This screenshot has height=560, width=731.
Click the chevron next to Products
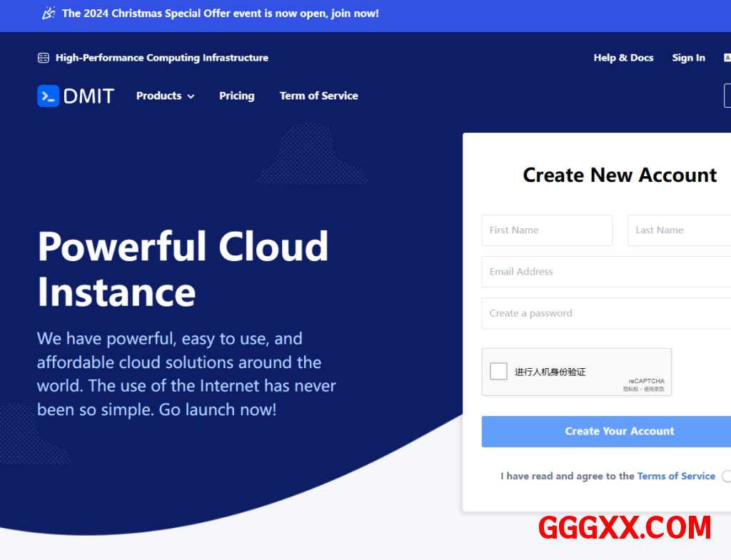coord(191,97)
